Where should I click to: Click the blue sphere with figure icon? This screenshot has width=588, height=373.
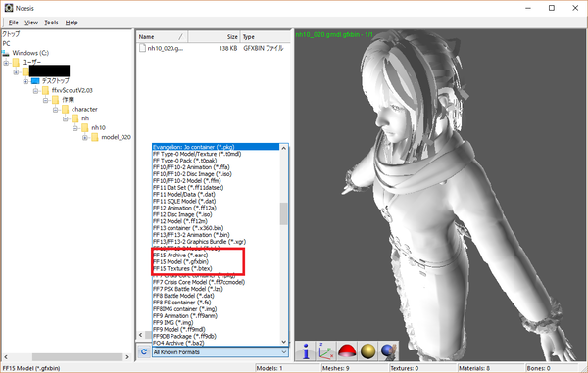tap(388, 351)
